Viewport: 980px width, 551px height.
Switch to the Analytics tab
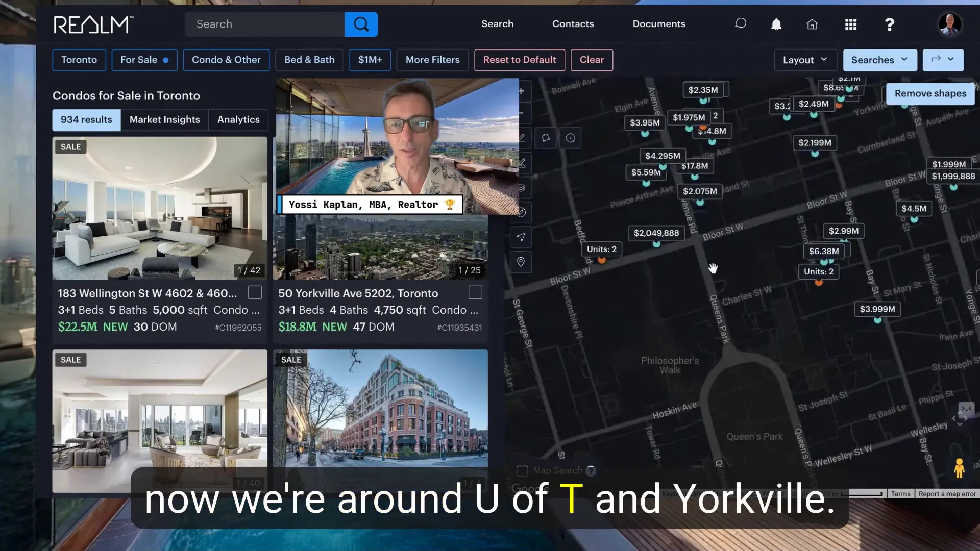pyautogui.click(x=238, y=120)
